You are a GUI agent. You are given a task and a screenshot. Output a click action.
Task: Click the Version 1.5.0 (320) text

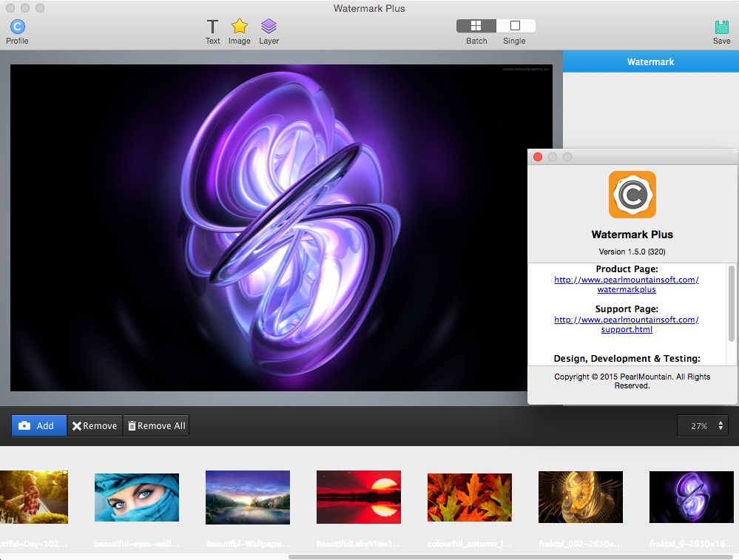coord(632,252)
